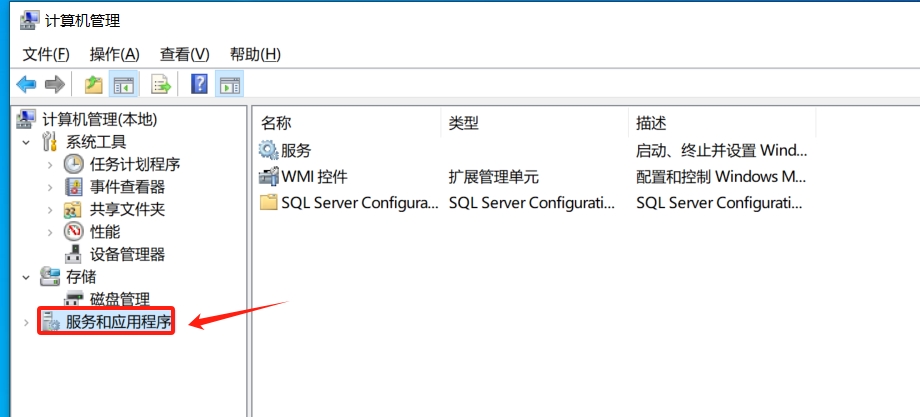Select the 服务 gear item in list
This screenshot has height=417, width=920.
pos(285,151)
